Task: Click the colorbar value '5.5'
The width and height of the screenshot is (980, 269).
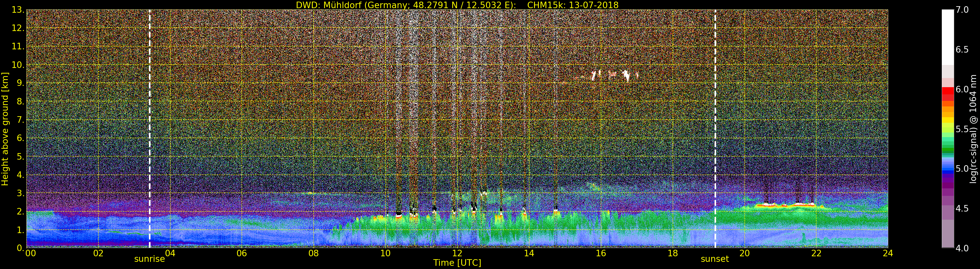Action: (962, 129)
